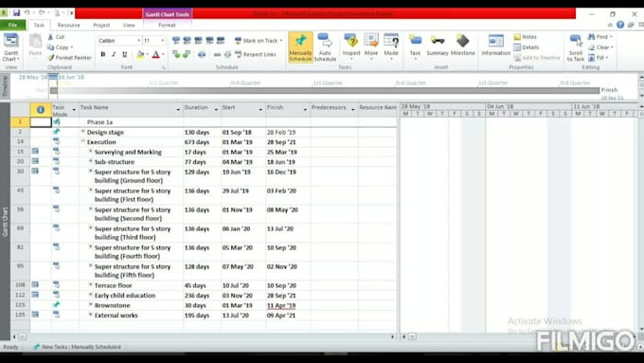
Task: Open the Move task menu
Action: click(371, 46)
